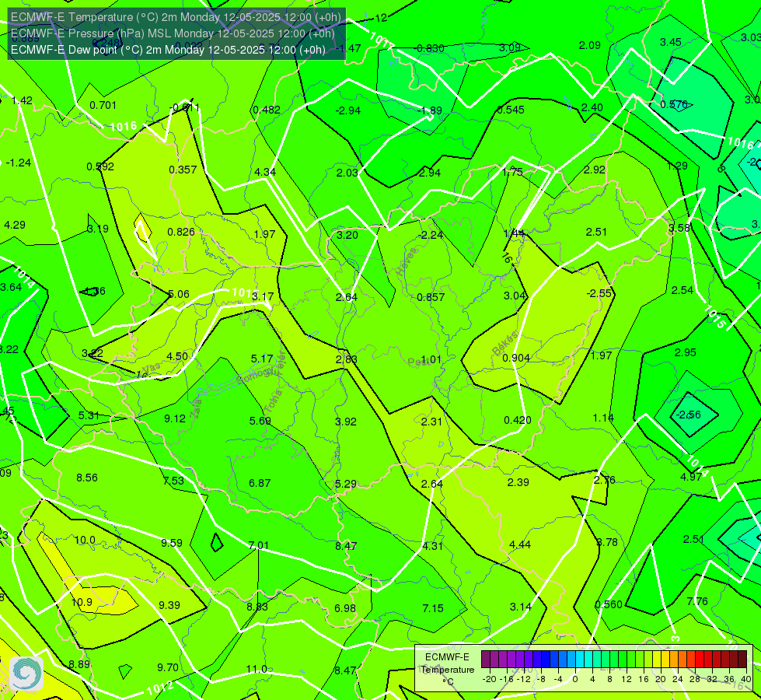The width and height of the screenshot is (761, 700).
Task: Click the dew point value 2.40
Action: (x=592, y=107)
